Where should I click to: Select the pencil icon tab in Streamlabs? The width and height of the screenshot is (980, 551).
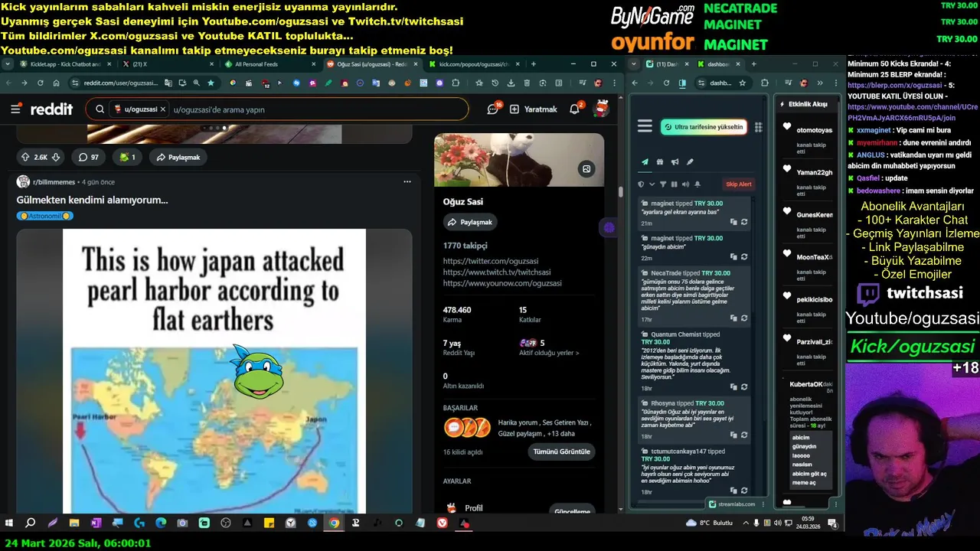690,161
